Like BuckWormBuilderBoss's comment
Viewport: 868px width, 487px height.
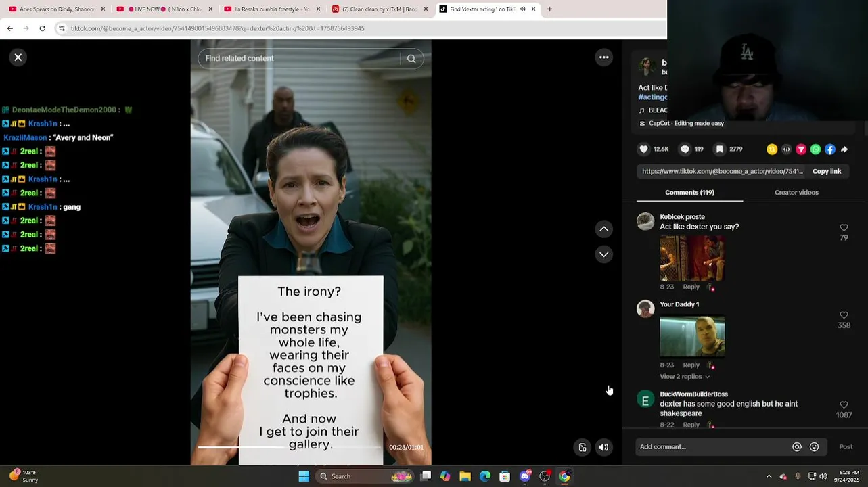(844, 404)
